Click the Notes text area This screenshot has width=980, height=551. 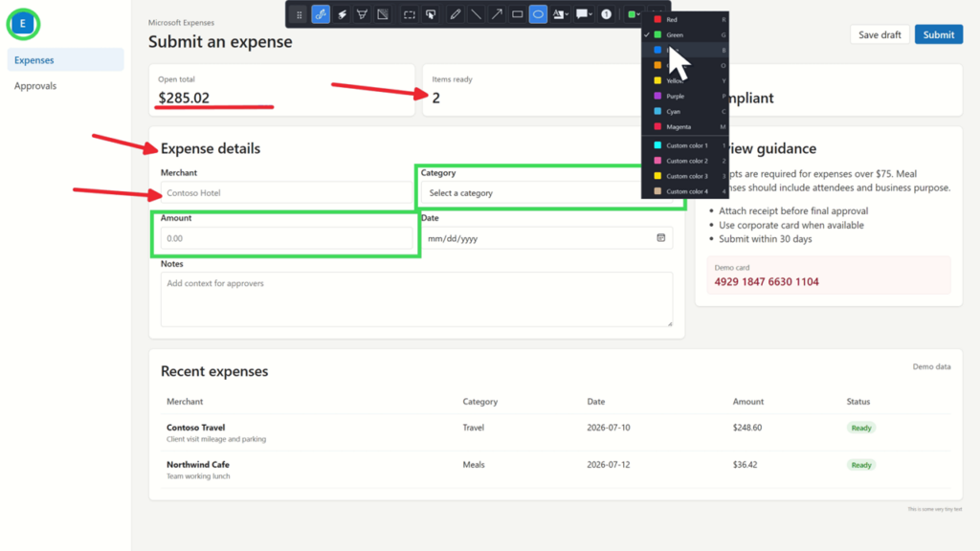tap(416, 299)
